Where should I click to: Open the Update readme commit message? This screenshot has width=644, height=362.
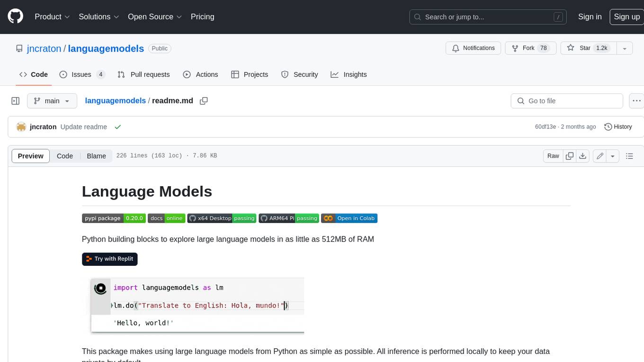[x=84, y=127]
